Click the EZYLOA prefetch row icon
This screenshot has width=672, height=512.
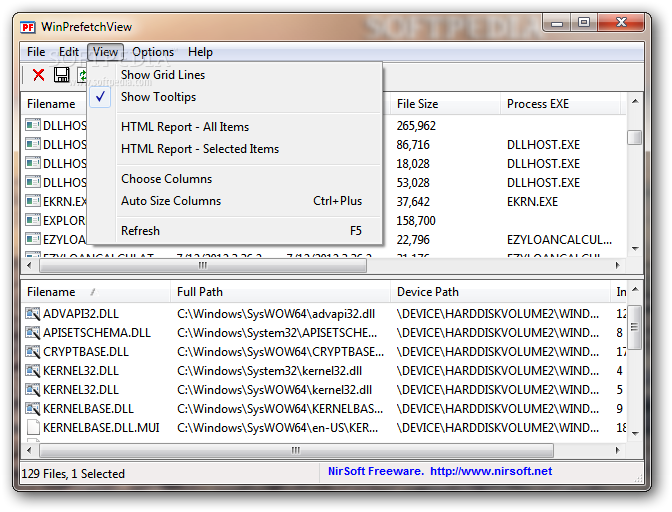33,239
